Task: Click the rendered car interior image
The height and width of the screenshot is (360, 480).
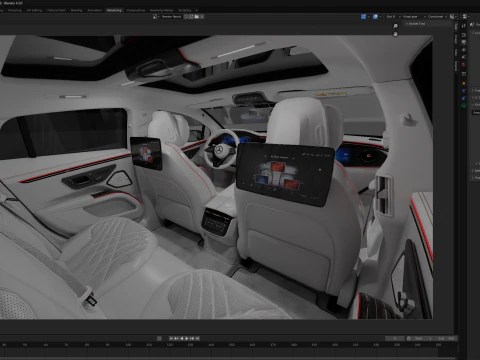Action: 216,177
